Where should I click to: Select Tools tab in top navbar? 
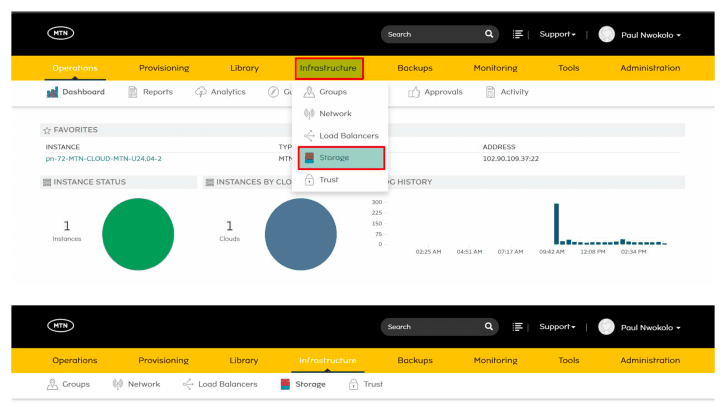click(x=568, y=68)
